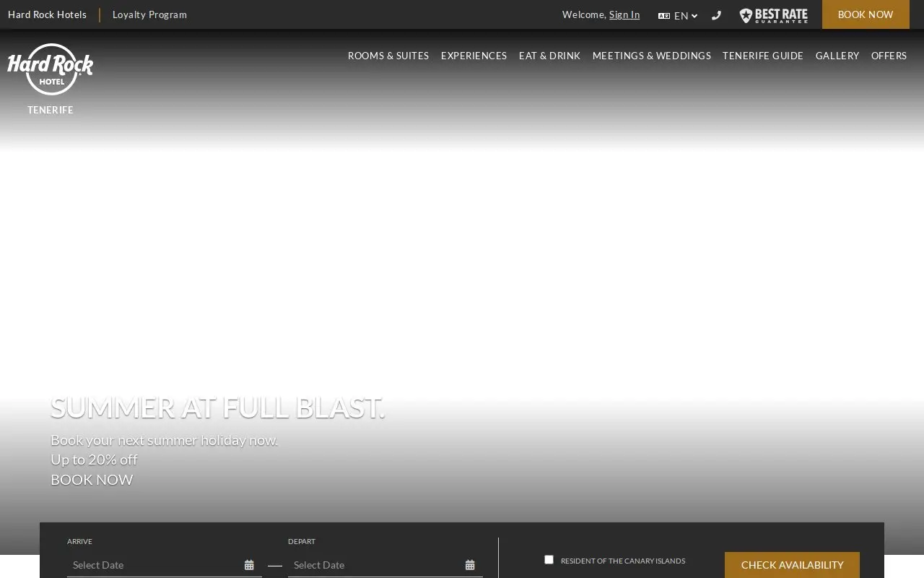Click the Depart date input field
This screenshot has width=924, height=578.
[x=385, y=565]
